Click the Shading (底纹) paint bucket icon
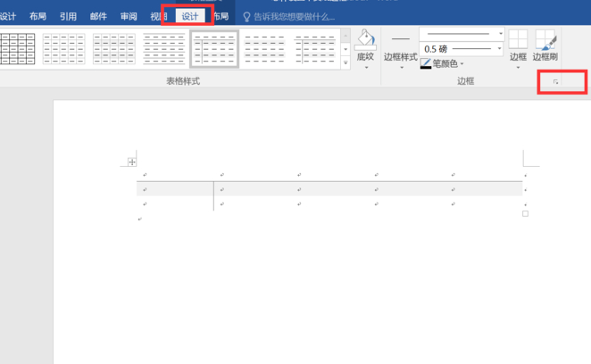The height and width of the screenshot is (364, 591). tap(365, 39)
